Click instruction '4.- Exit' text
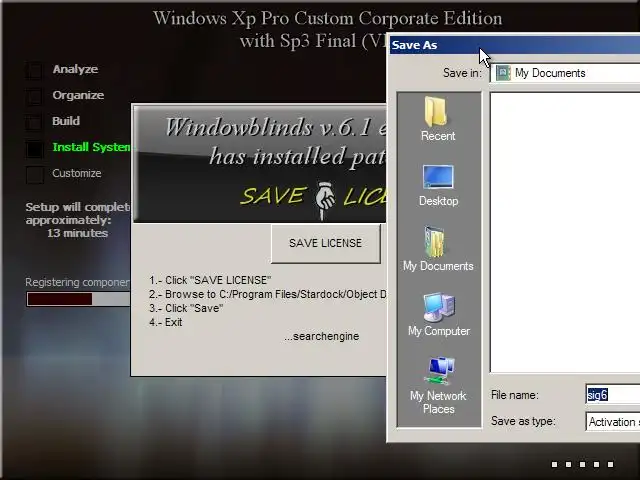Screen dimensions: 640x480 coord(166,322)
